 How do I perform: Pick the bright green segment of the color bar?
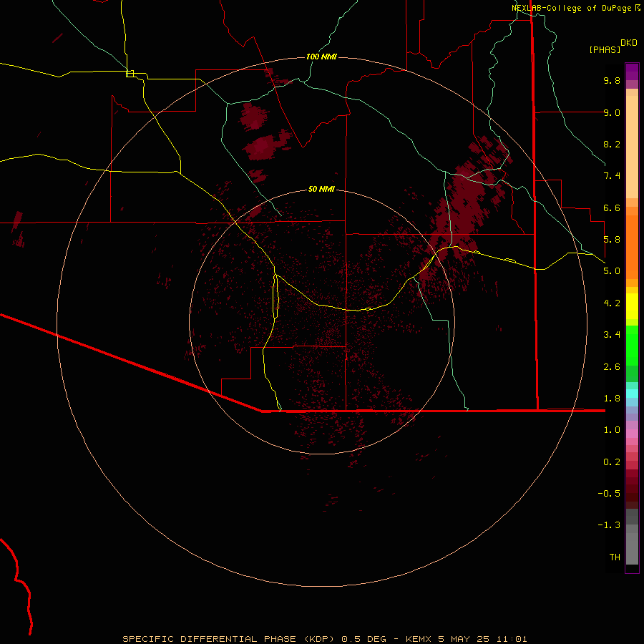(632, 345)
